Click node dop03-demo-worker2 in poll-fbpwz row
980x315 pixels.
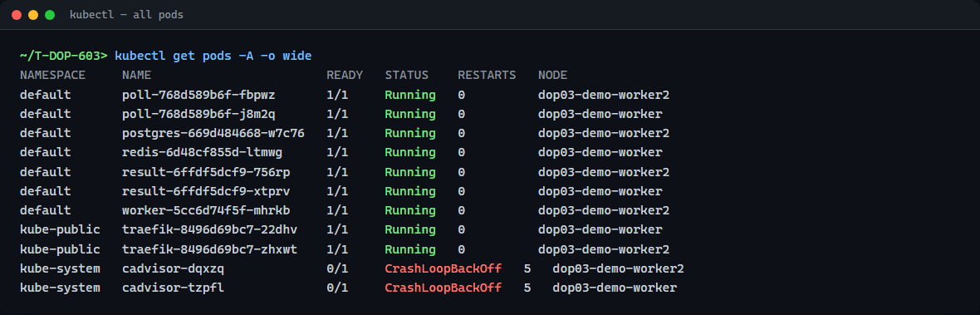tap(604, 95)
